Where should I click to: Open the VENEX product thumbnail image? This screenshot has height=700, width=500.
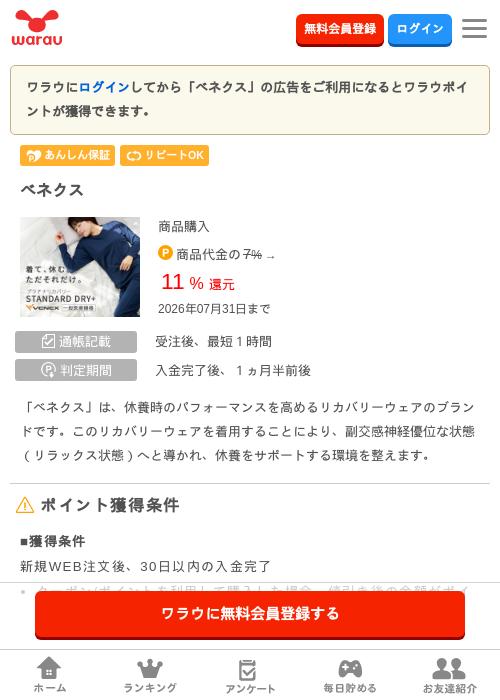(x=80, y=267)
